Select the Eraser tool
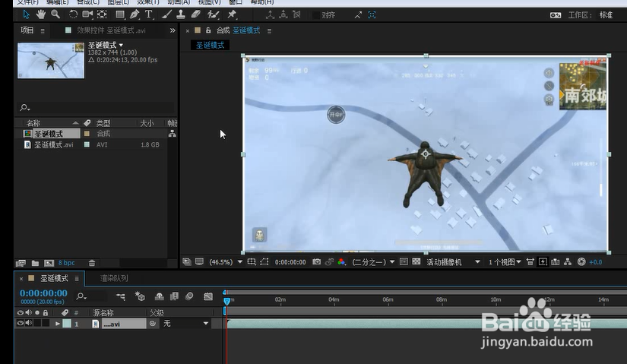The width and height of the screenshot is (627, 364). [x=195, y=14]
